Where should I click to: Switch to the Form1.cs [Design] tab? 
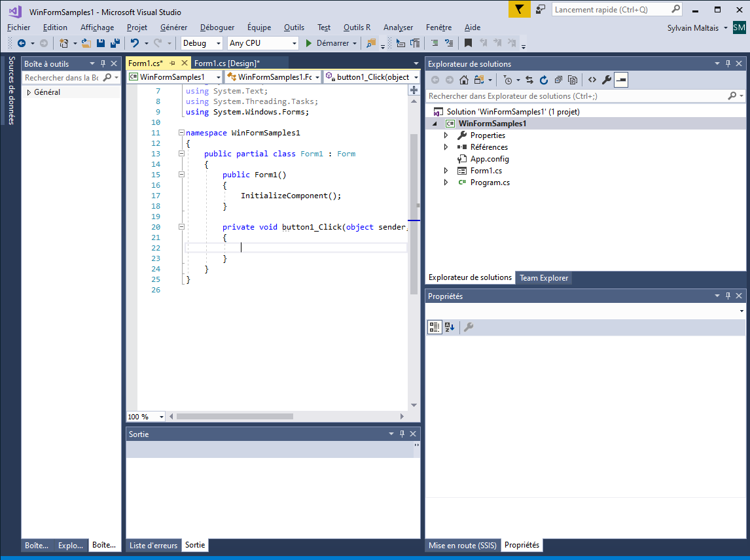tap(227, 63)
